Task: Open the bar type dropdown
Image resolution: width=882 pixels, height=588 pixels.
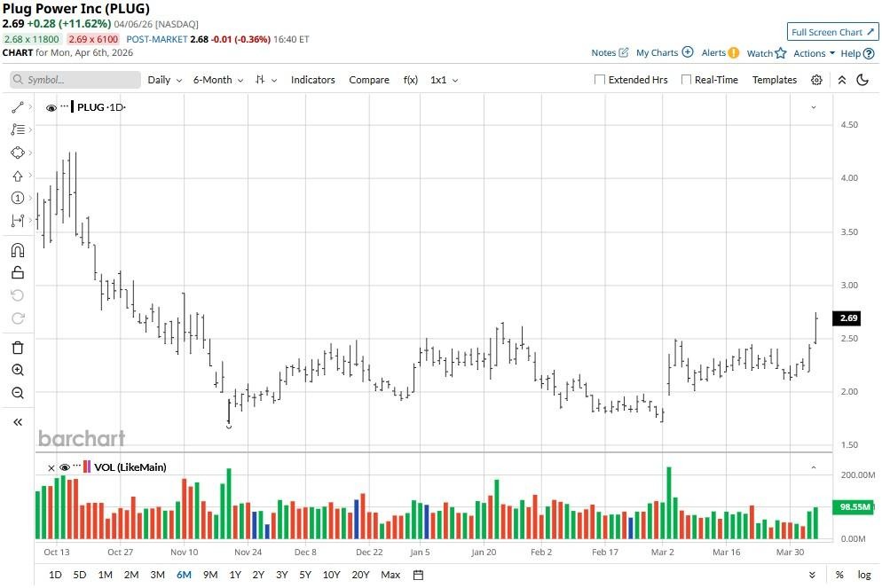Action: 266,80
